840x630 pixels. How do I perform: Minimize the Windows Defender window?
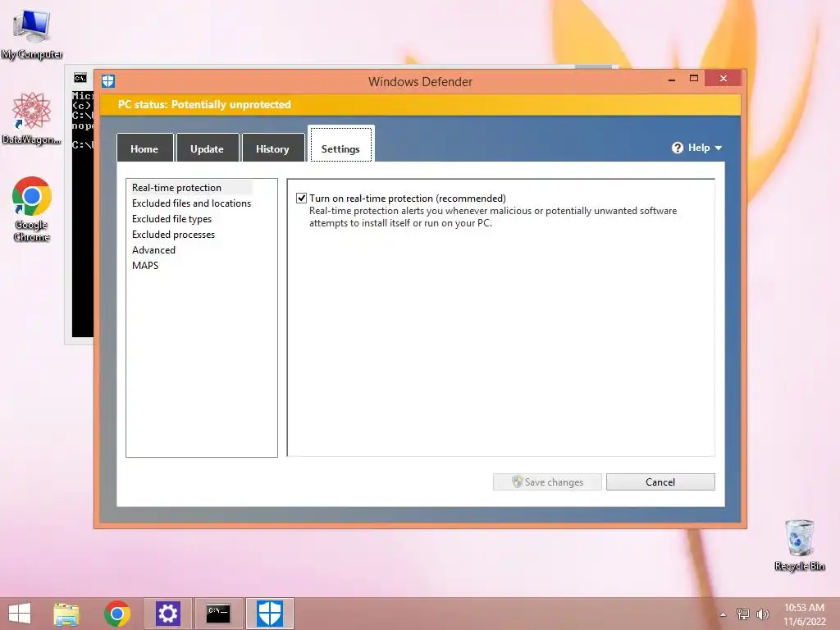click(672, 80)
